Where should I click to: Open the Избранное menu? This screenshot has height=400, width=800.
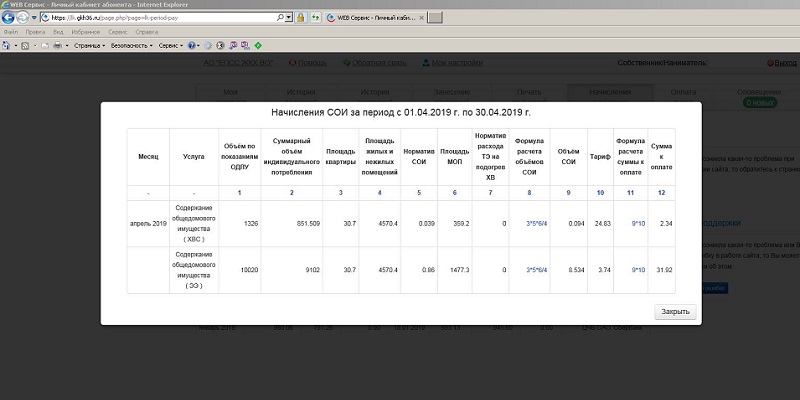click(86, 32)
